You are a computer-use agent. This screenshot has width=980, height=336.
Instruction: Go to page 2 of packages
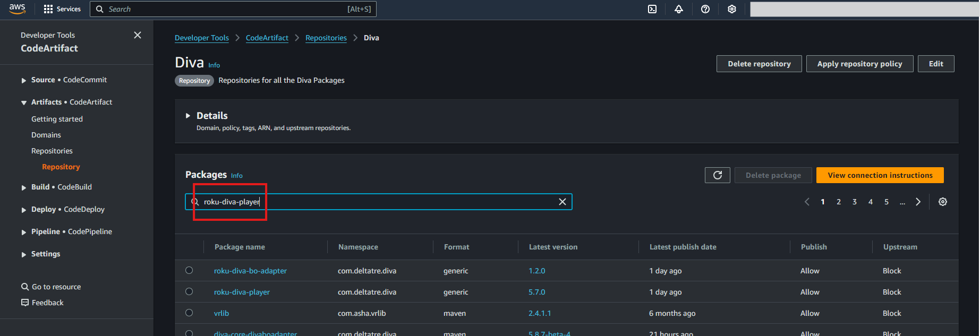click(839, 202)
